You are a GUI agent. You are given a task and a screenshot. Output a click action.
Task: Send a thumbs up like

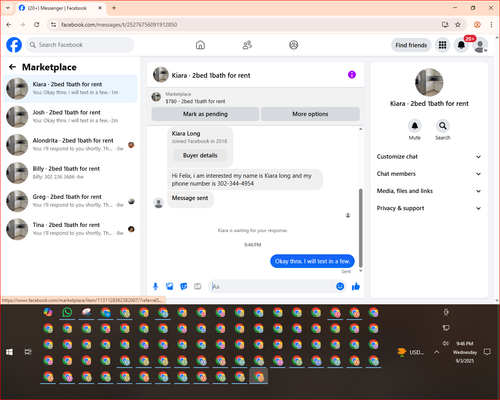[x=356, y=286]
